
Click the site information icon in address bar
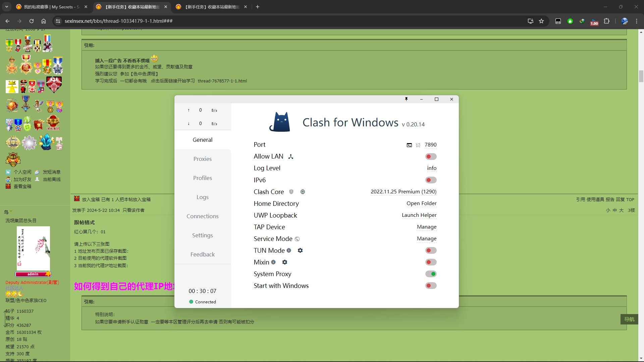[58, 21]
